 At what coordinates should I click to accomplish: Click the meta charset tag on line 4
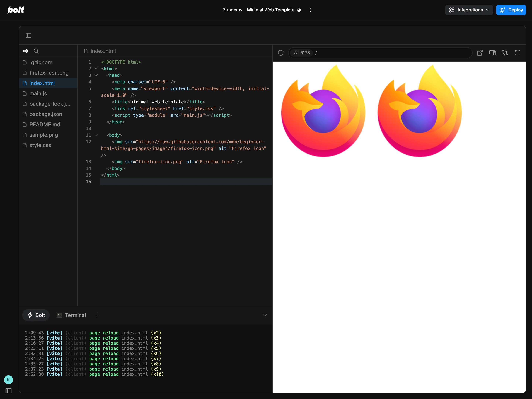pyautogui.click(x=144, y=82)
